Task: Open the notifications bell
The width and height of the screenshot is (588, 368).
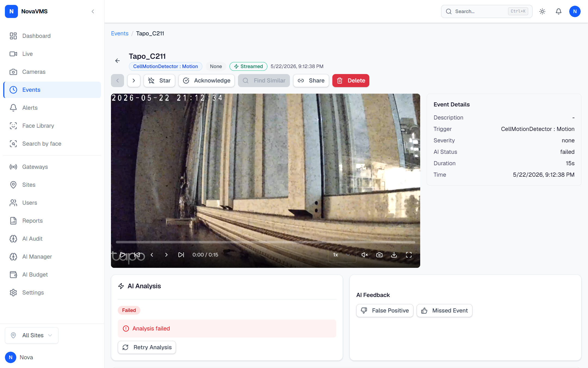Action: point(559,11)
